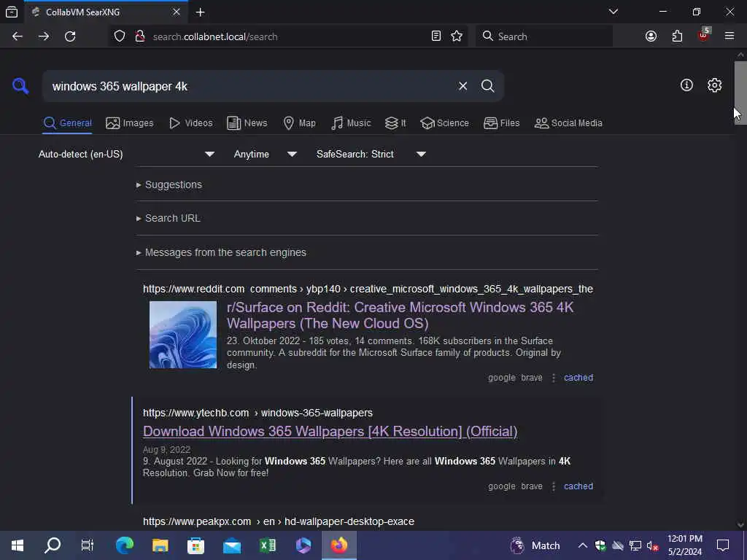Click the Reddit result wallpaper thumbnail
The height and width of the screenshot is (560, 747).
tap(183, 335)
